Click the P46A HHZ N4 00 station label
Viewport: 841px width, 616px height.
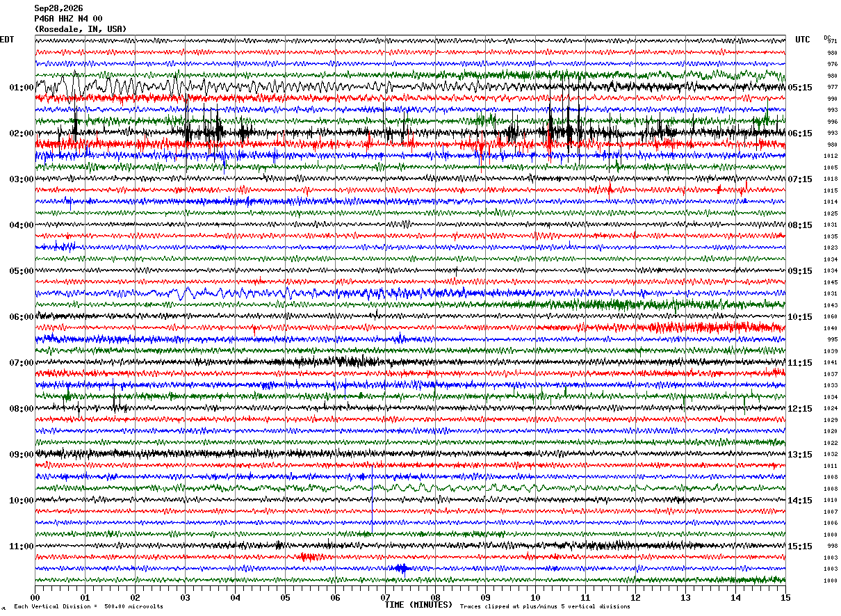coord(68,19)
